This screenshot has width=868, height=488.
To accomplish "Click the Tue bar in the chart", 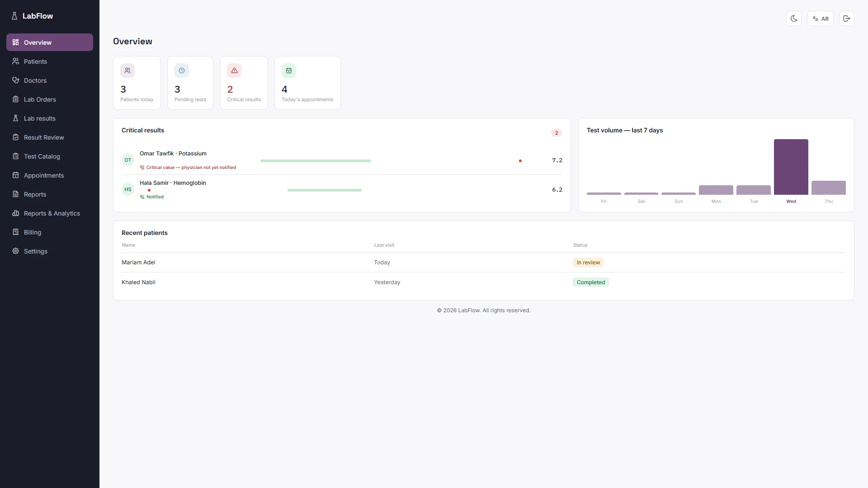I will point(754,190).
